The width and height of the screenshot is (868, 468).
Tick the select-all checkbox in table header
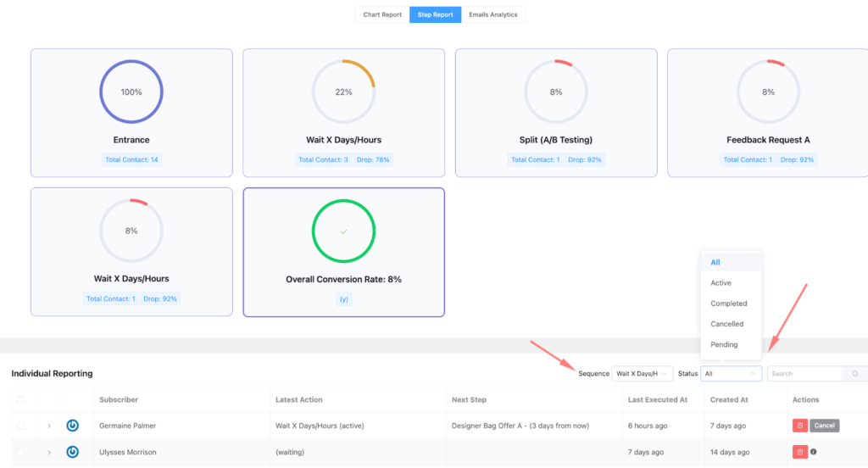tap(21, 399)
